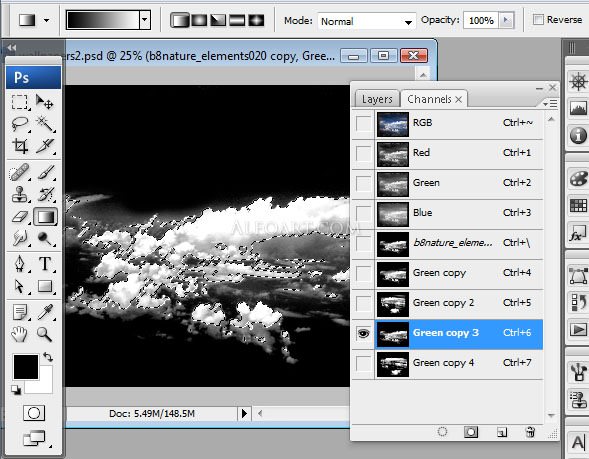Show the RGB channel visibility
The width and height of the screenshot is (589, 459).
(x=363, y=123)
